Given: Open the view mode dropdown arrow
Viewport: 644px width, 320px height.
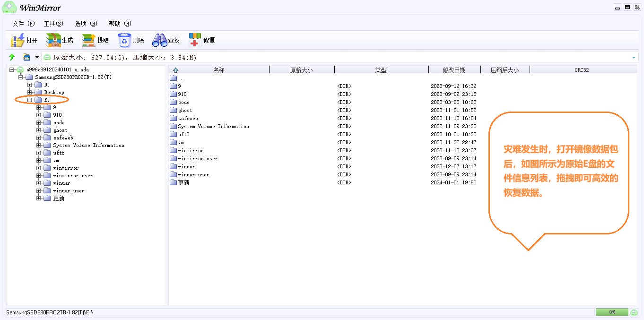Looking at the screenshot, I should (x=37, y=57).
